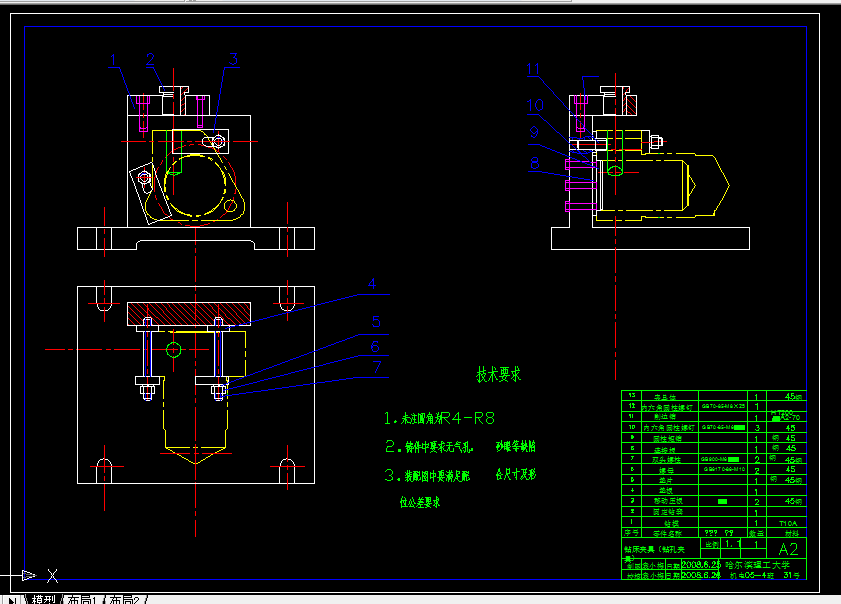Click part callout number 5 by plan view
This screenshot has width=841, height=604.
pyautogui.click(x=376, y=322)
